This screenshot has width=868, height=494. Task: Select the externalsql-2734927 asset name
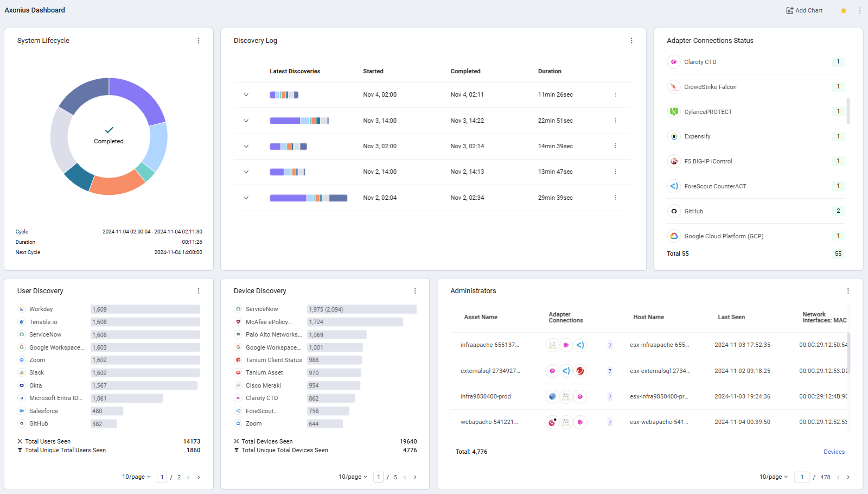pos(490,371)
